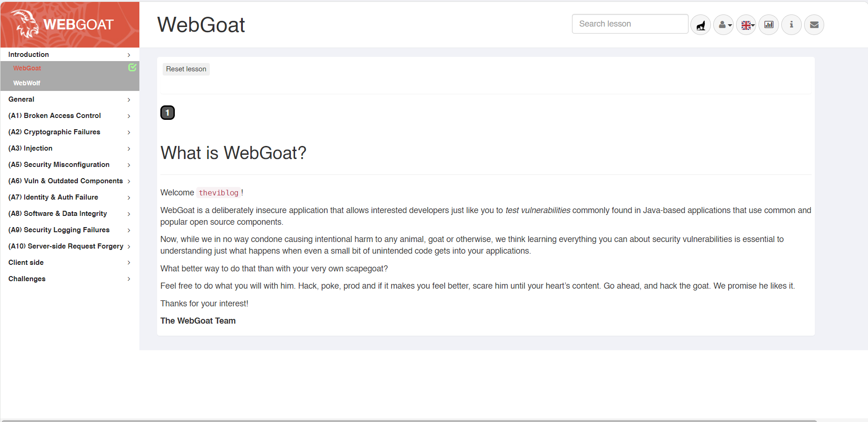The height and width of the screenshot is (422, 868).
Task: Open the WebWolf lesson in sidebar
Action: tap(27, 83)
